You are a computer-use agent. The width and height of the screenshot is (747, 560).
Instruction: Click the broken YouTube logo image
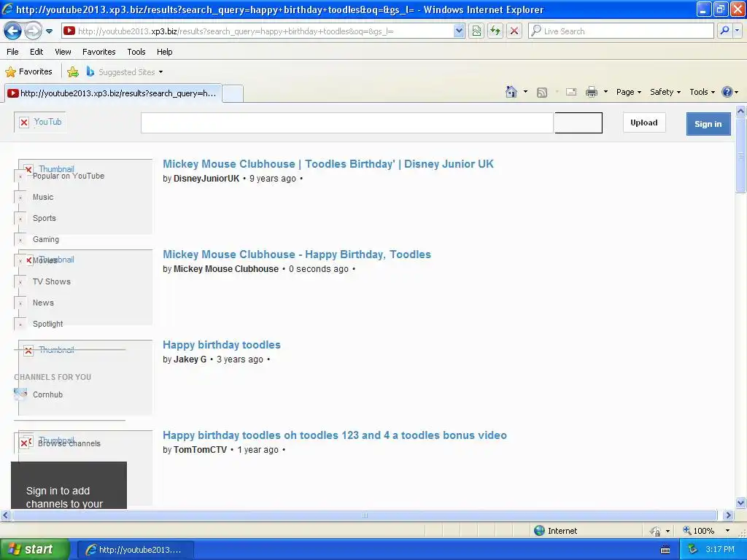click(40, 122)
